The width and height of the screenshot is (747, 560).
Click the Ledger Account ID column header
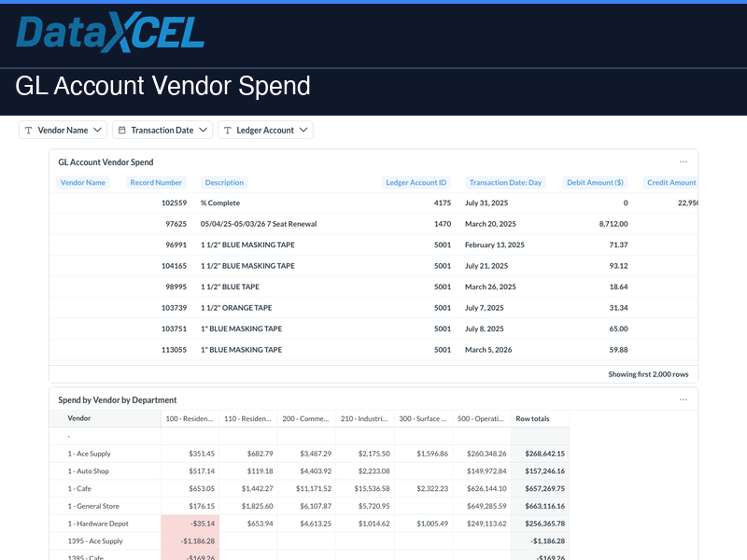click(416, 182)
